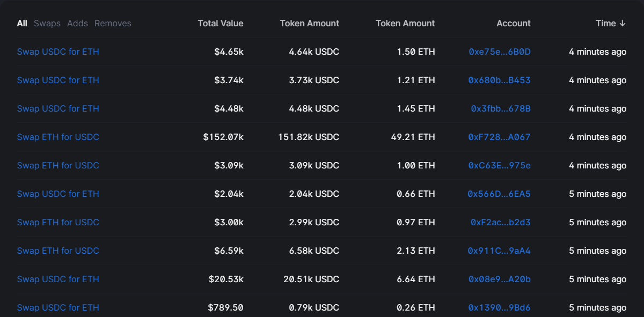Open swap link for $4.48k transaction
The width and height of the screenshot is (644, 317).
point(58,108)
